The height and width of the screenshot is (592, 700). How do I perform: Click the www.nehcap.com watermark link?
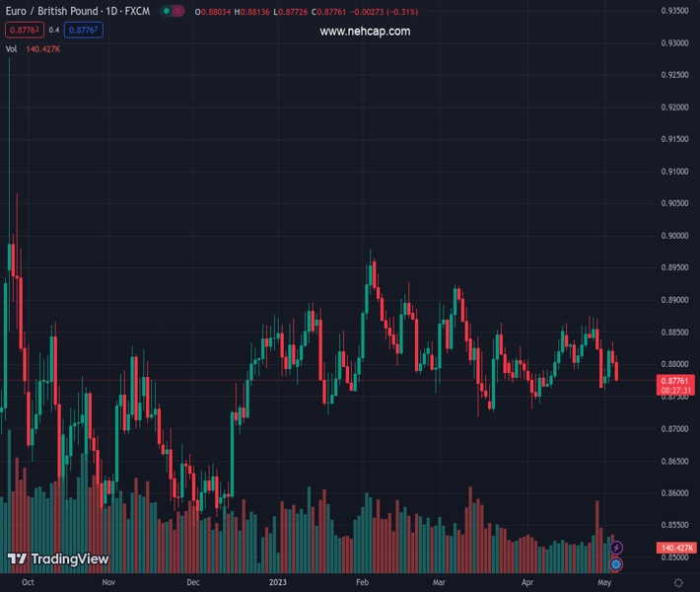pos(365,32)
